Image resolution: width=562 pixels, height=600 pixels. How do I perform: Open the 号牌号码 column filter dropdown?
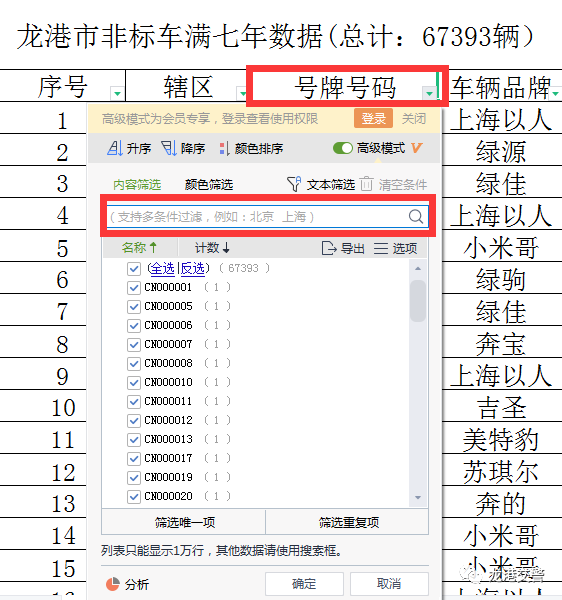(x=429, y=93)
